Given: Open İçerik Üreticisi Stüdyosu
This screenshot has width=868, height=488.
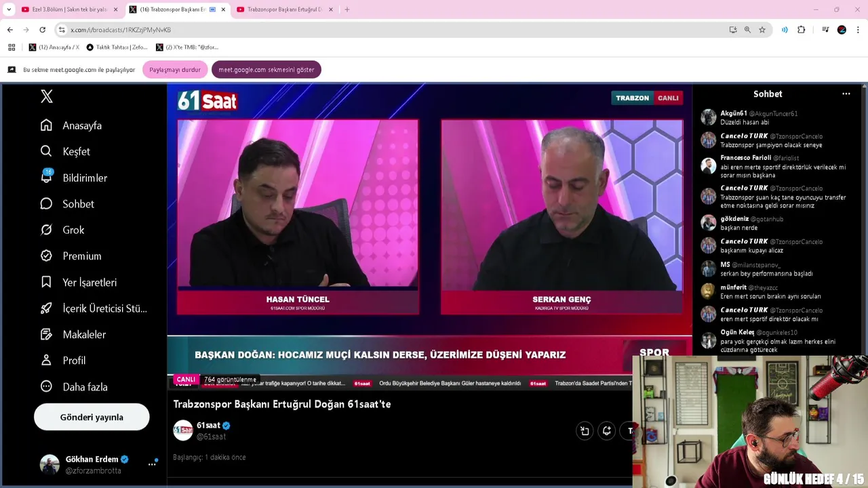Looking at the screenshot, I should (94, 308).
